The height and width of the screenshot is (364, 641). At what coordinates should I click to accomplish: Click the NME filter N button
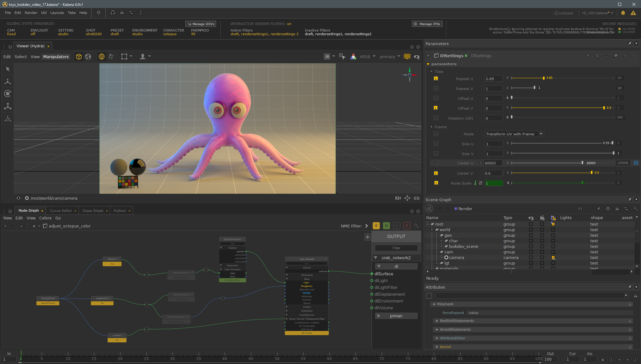tap(386, 226)
